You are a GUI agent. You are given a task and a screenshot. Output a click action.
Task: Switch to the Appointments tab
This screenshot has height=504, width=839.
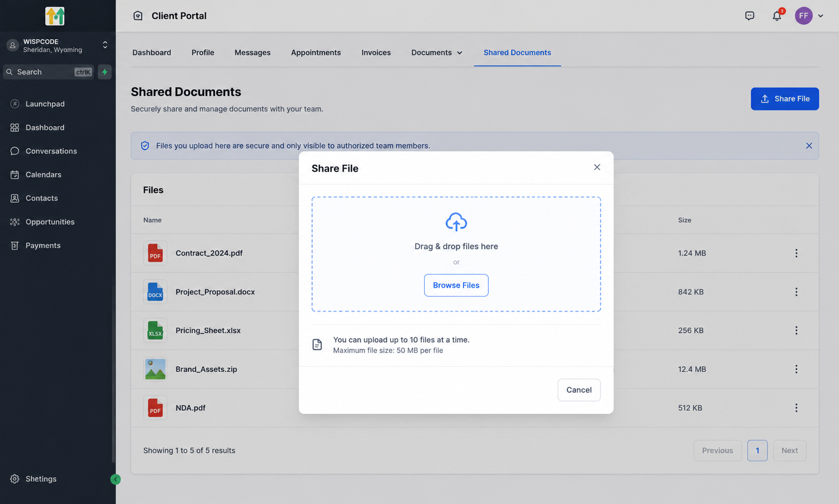[316, 52]
